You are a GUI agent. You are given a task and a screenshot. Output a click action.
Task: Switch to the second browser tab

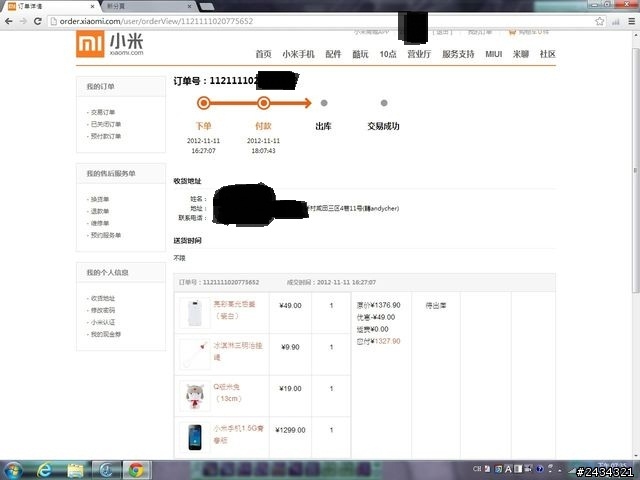(x=148, y=6)
